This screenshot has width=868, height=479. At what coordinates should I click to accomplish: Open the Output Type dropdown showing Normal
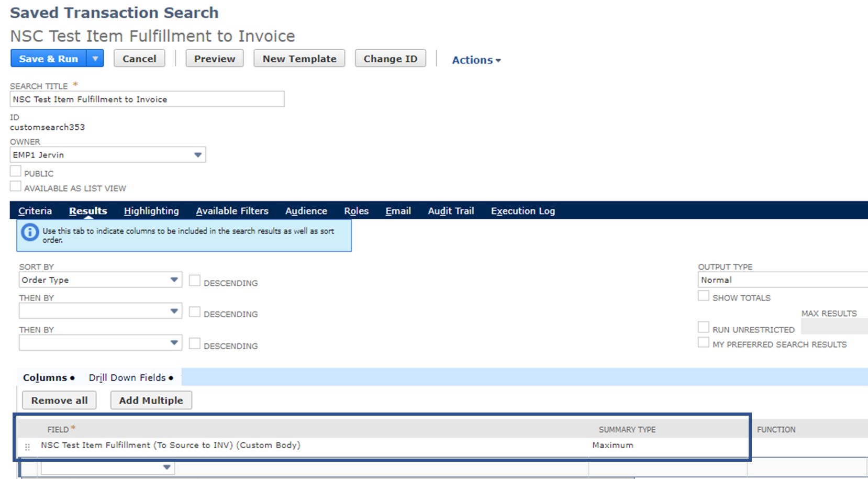[783, 280]
